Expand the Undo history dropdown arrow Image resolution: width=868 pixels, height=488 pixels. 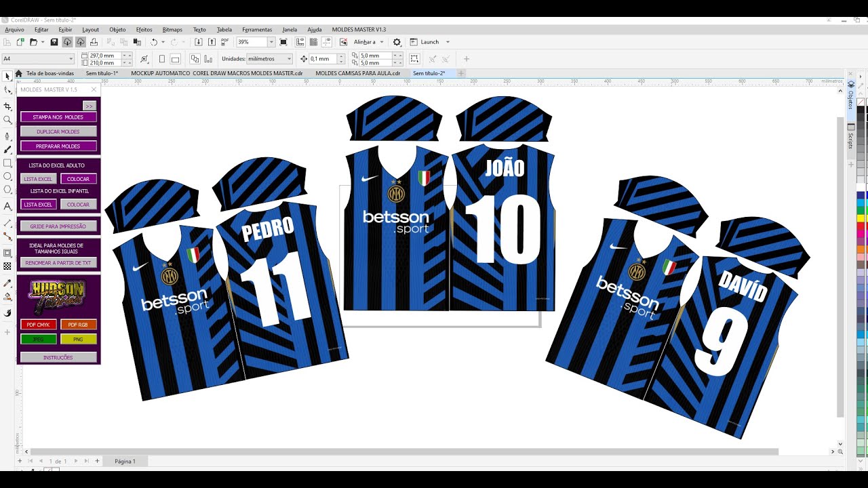[163, 42]
